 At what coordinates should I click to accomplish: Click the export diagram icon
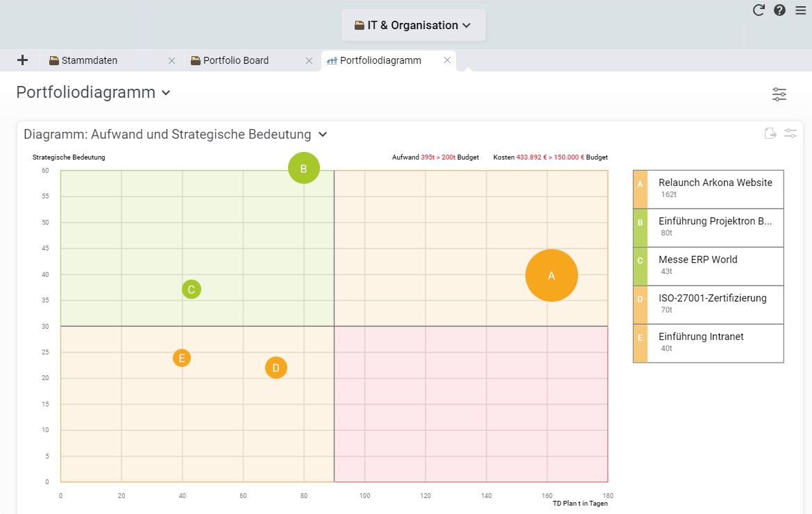[x=770, y=132]
